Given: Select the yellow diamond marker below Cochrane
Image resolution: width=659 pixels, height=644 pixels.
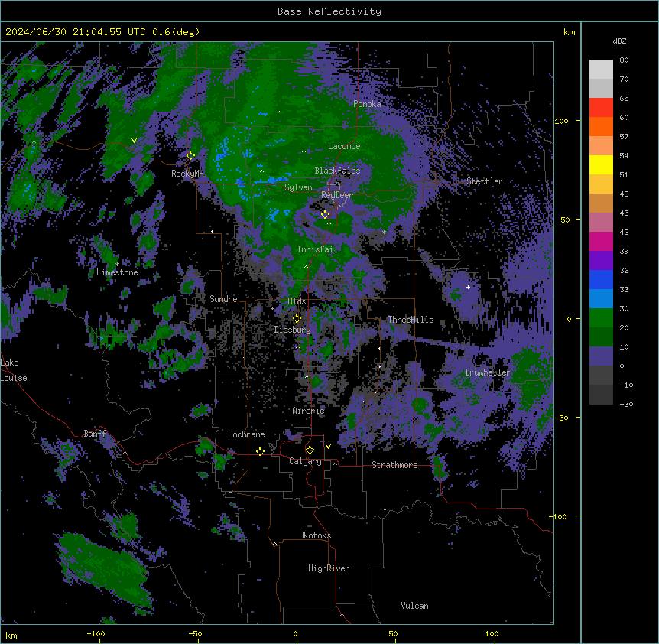Looking at the screenshot, I should pyautogui.click(x=260, y=452).
